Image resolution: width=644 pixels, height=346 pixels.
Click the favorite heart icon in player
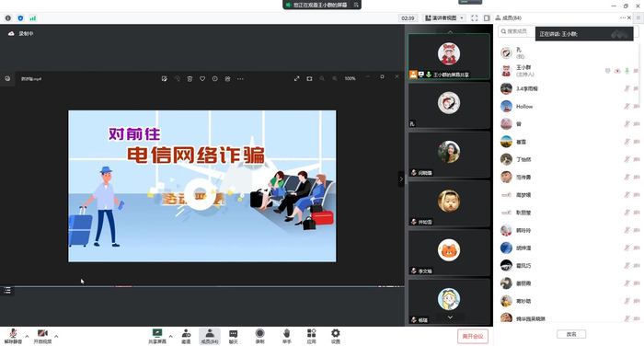click(x=202, y=78)
